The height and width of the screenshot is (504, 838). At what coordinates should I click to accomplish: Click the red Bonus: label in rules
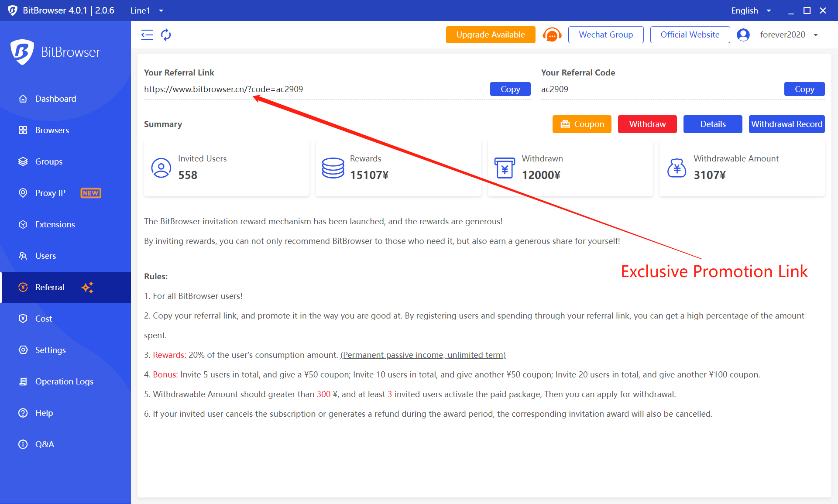coord(165,374)
